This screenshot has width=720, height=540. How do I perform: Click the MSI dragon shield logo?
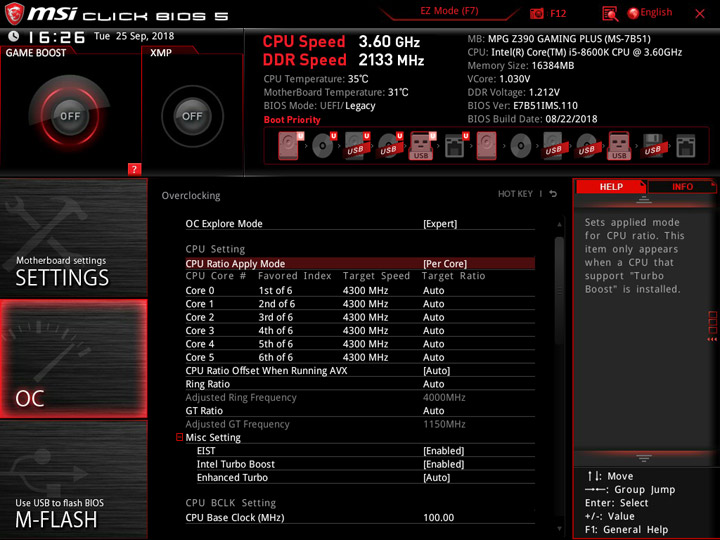click(x=14, y=13)
